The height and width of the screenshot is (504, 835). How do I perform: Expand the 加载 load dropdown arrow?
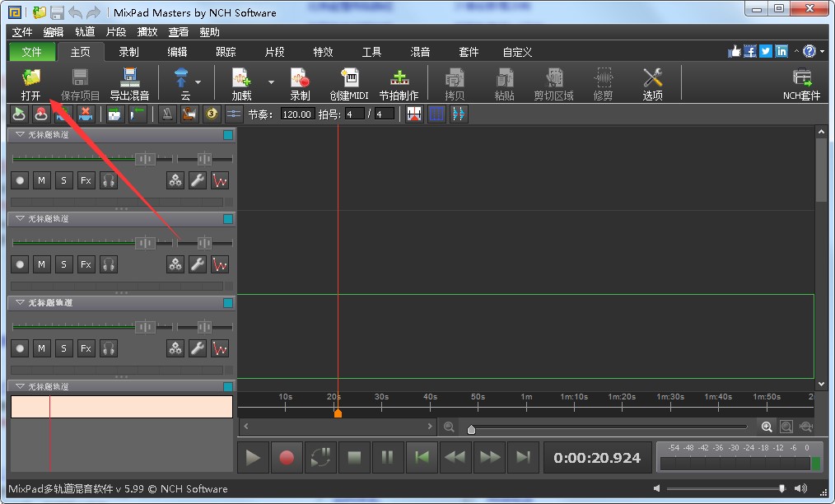tap(271, 82)
